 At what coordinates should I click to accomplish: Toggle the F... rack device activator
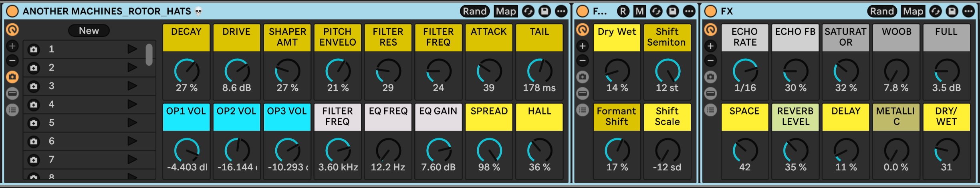[x=582, y=11]
